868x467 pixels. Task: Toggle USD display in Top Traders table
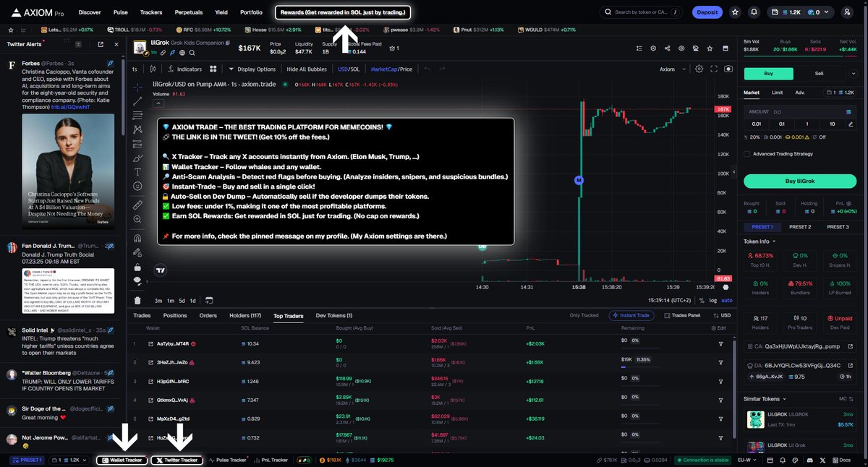tap(721, 315)
